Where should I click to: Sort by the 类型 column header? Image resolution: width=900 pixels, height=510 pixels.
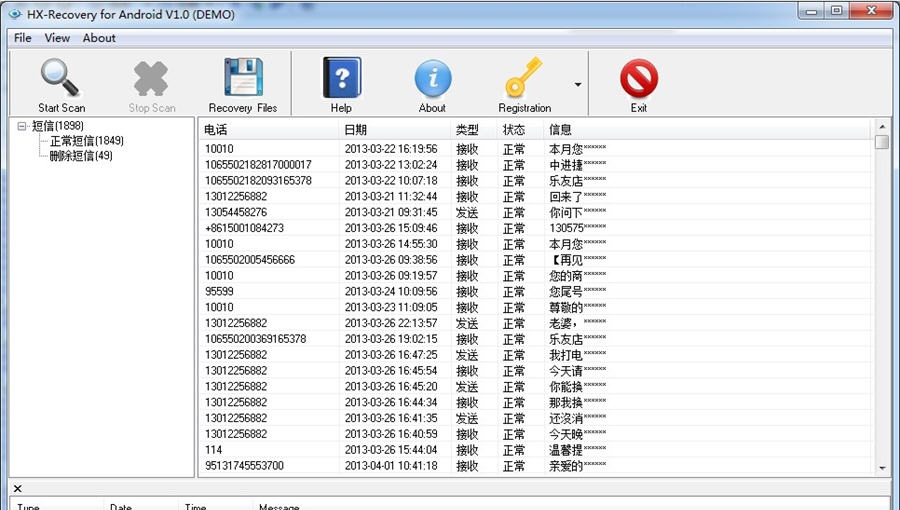click(474, 130)
